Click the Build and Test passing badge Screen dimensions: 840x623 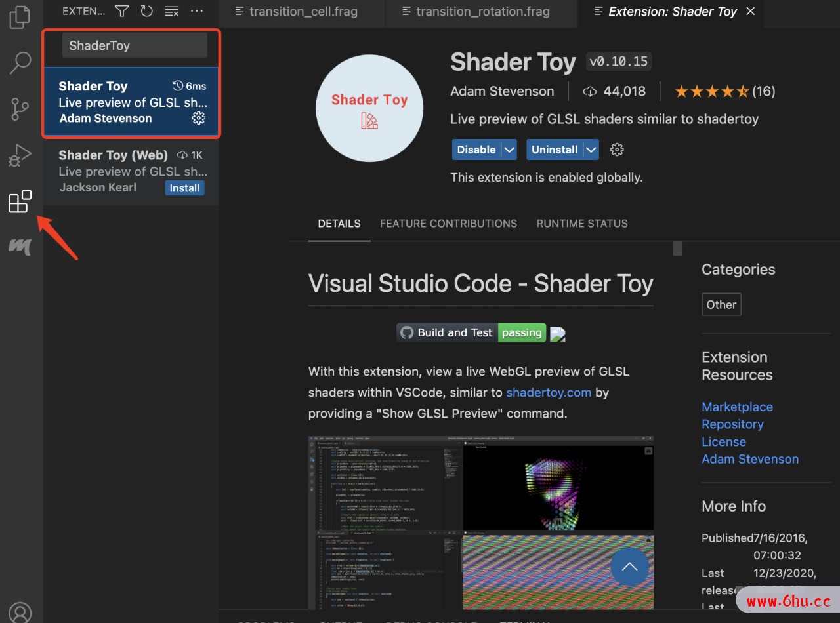tap(471, 332)
